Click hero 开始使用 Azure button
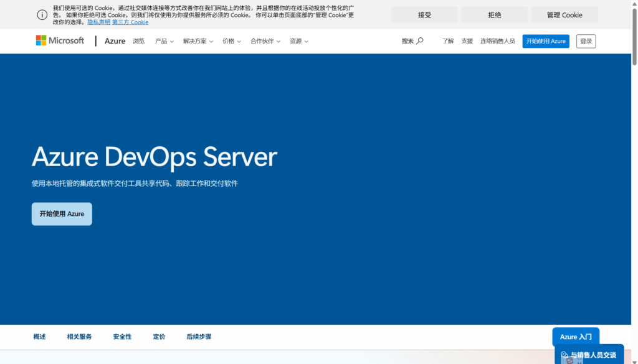Viewport: 638px width, 364px height. [62, 213]
